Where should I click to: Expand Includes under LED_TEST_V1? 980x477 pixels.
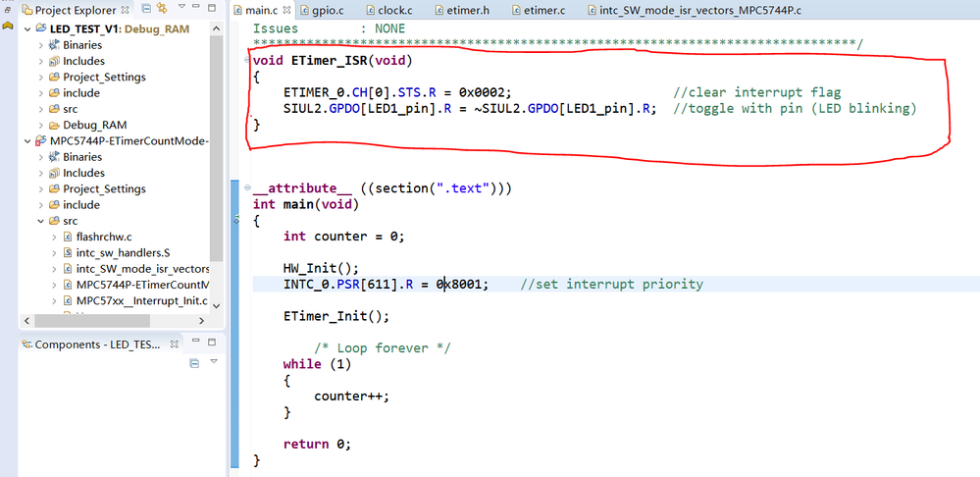(x=40, y=61)
